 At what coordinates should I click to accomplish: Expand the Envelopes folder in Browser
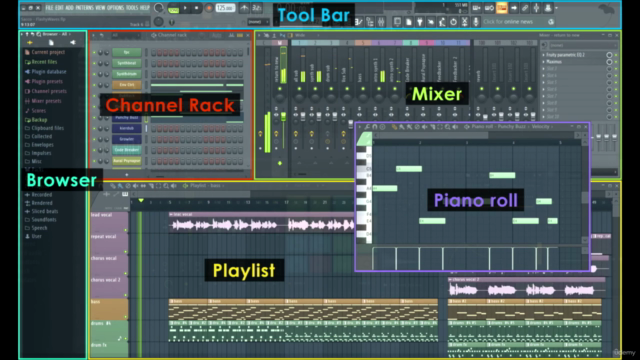tap(39, 144)
